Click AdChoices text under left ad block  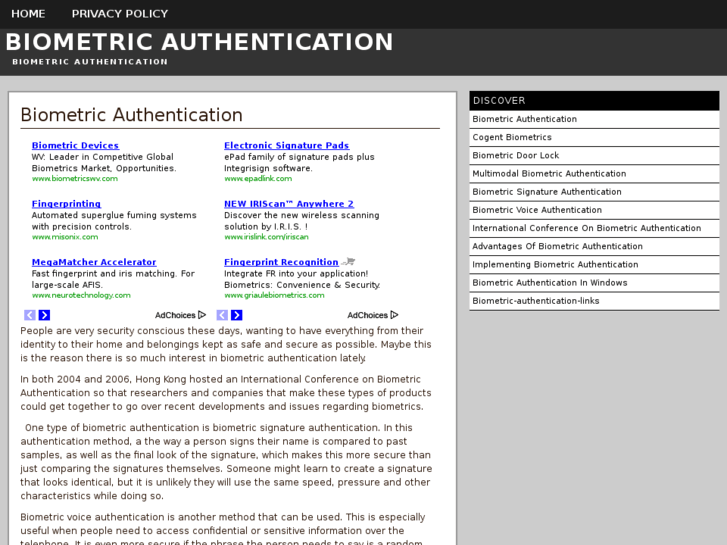[175, 315]
